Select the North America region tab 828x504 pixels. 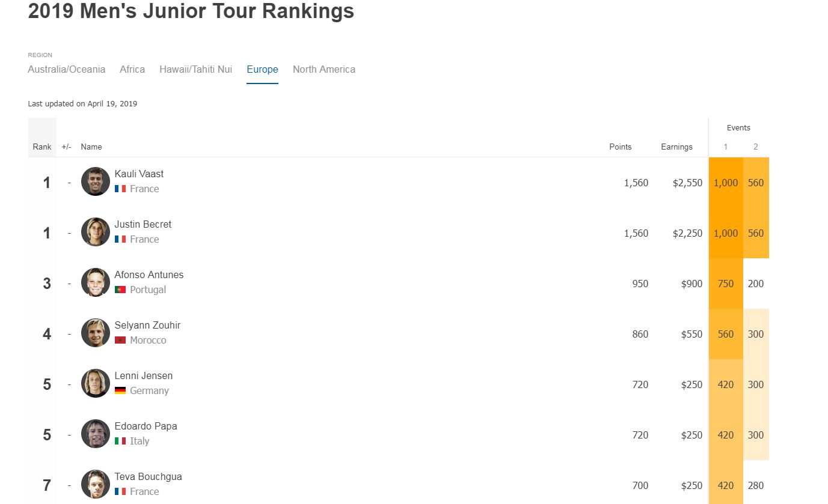[x=324, y=69]
